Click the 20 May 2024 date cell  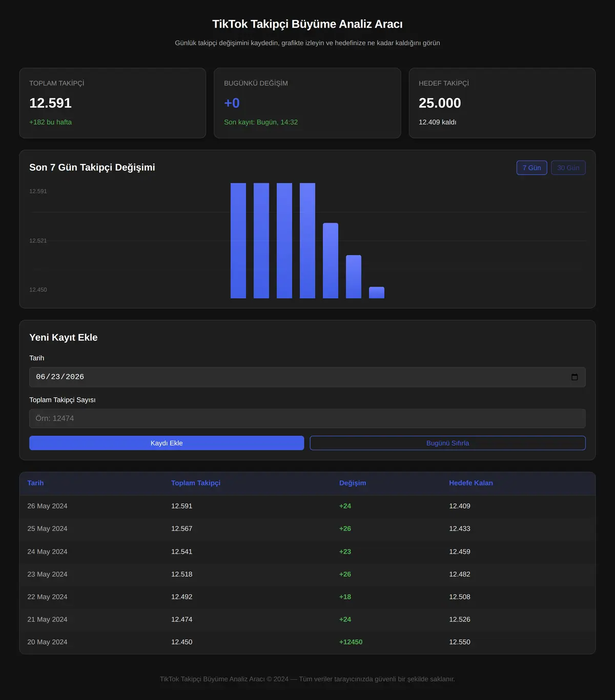pos(47,642)
